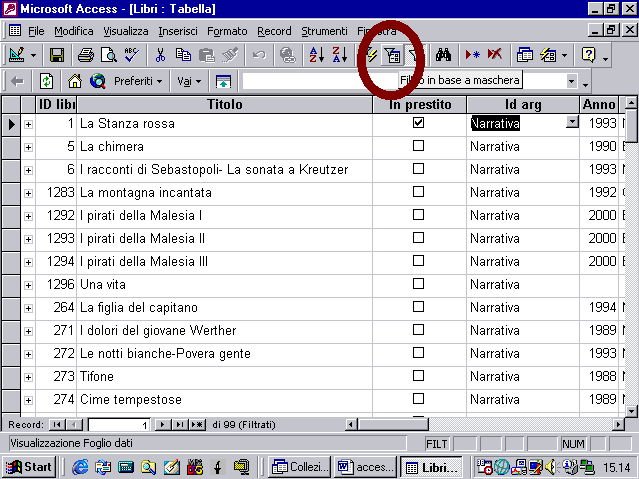The image size is (639, 479).
Task: Open the web address box dropdown arrow
Action: pyautogui.click(x=571, y=81)
